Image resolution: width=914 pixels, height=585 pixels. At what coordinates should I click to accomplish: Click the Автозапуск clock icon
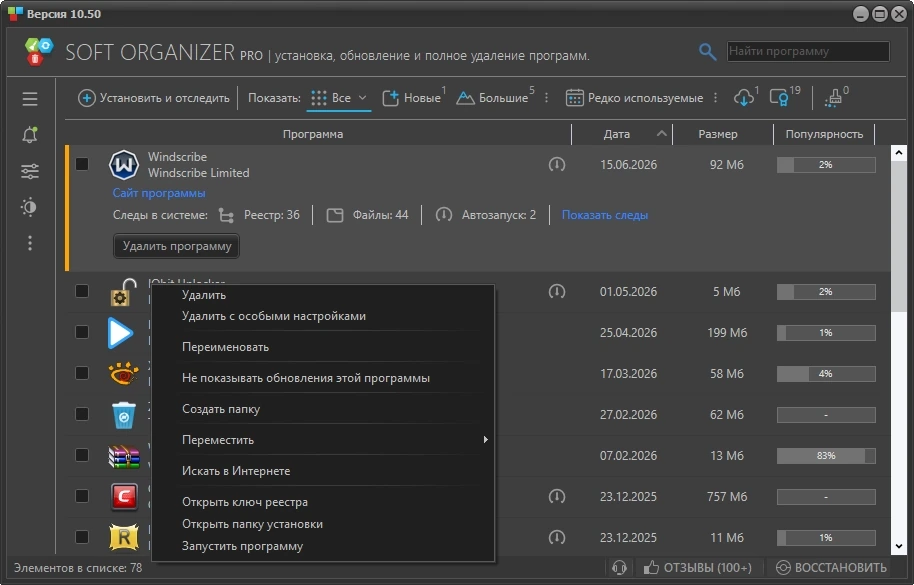[444, 215]
